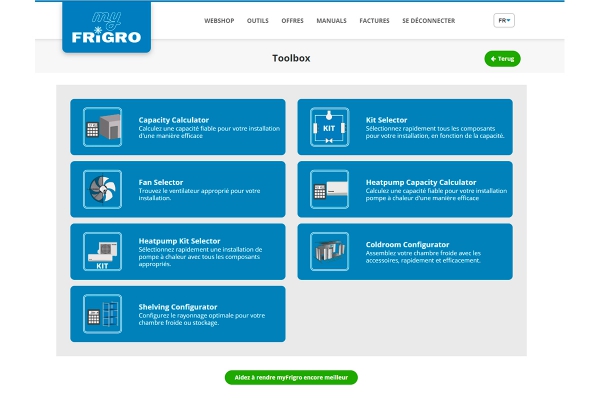Click the myFrigro logo
This screenshot has height=400, width=600.
[x=106, y=27]
